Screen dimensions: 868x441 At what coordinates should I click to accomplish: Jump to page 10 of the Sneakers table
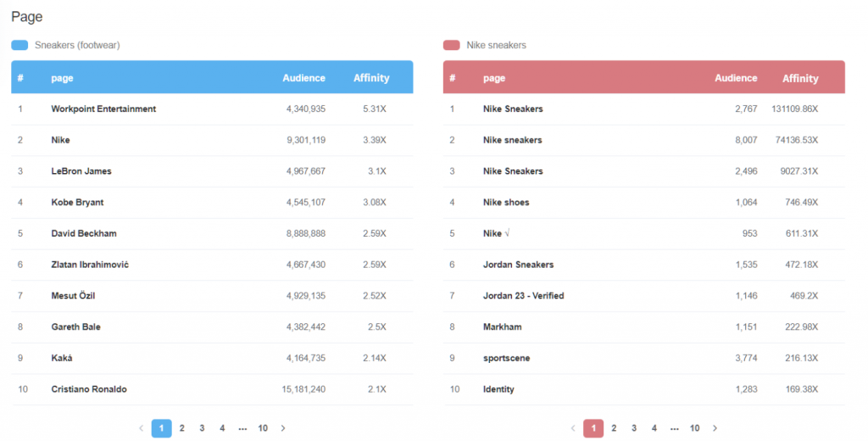click(263, 427)
